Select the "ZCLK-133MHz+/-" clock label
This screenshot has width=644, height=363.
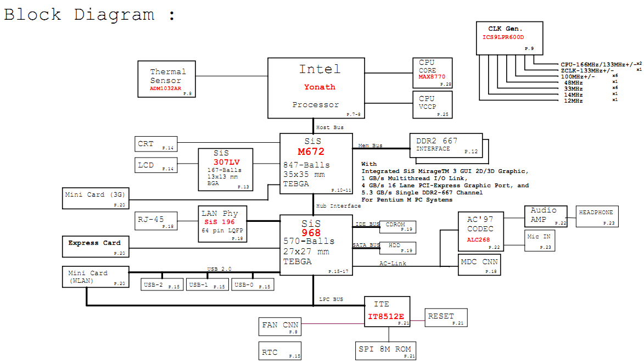click(x=587, y=71)
